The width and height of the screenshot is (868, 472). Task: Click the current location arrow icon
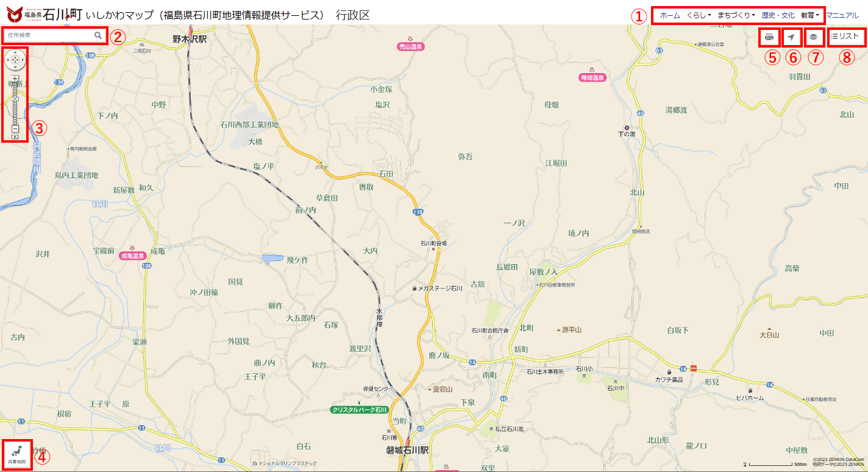coord(791,37)
